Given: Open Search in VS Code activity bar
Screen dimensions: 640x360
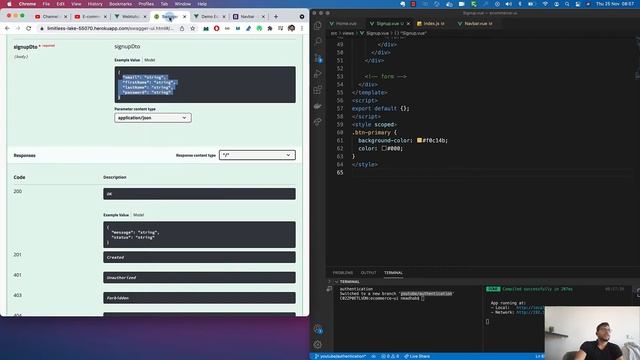Looking at the screenshot, I should (x=318, y=42).
